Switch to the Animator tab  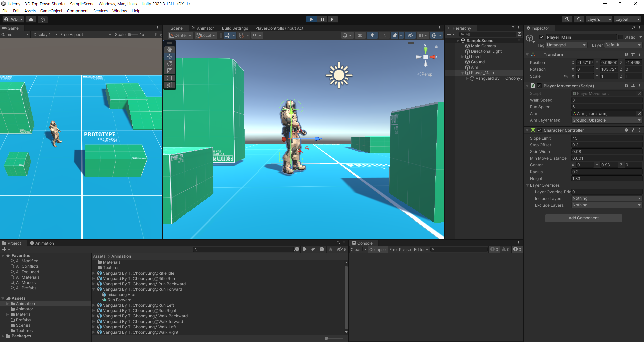click(203, 28)
